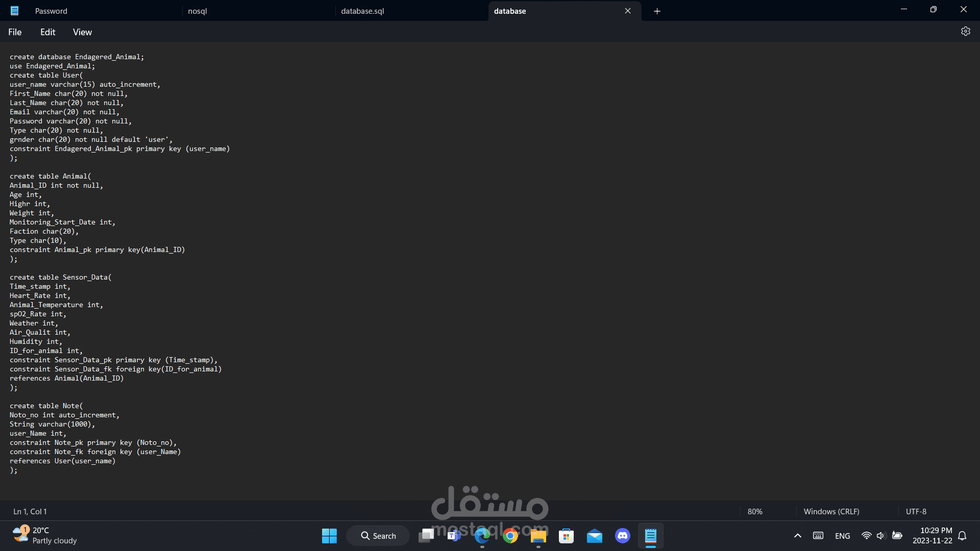Open the View menu

click(82, 32)
